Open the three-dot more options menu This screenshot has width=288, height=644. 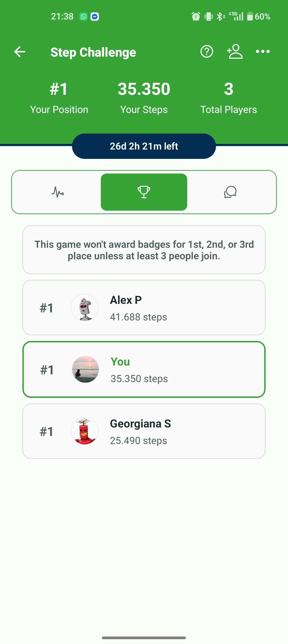coord(263,52)
